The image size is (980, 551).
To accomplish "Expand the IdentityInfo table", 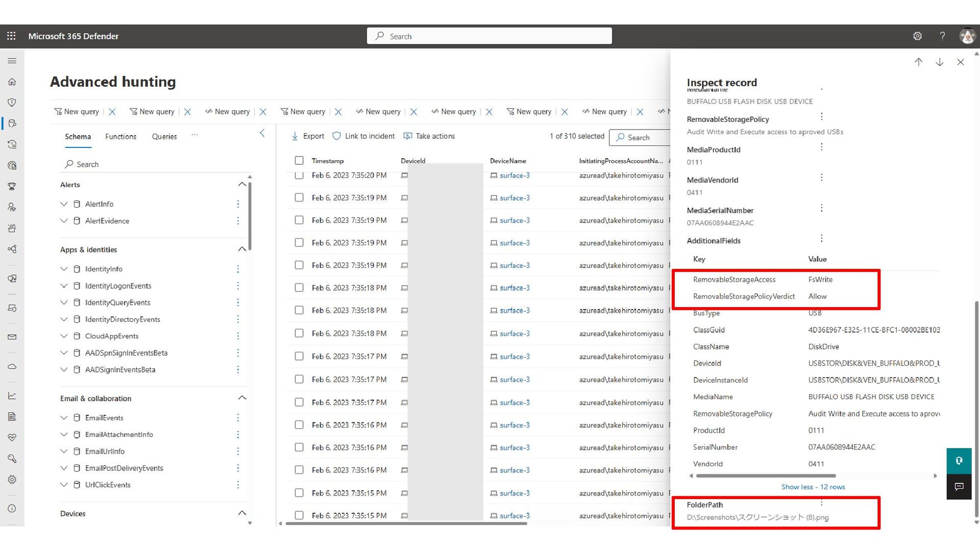I will click(x=64, y=269).
